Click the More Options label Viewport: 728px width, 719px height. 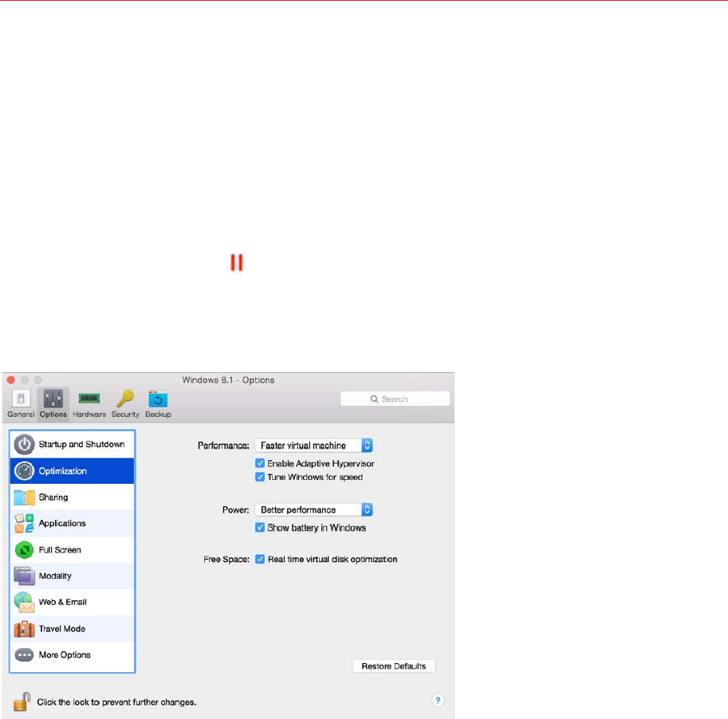65,655
